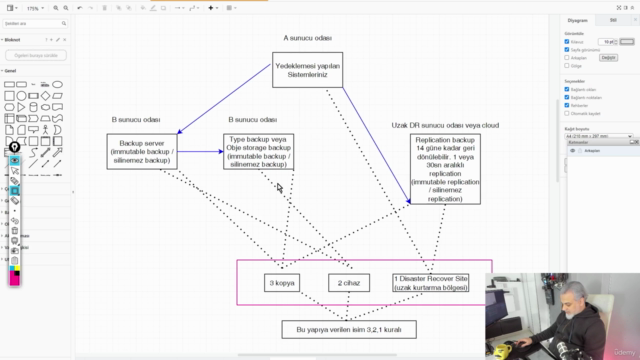Click the camera icon in floating toolbar
The height and width of the screenshot is (360, 640).
click(x=15, y=251)
